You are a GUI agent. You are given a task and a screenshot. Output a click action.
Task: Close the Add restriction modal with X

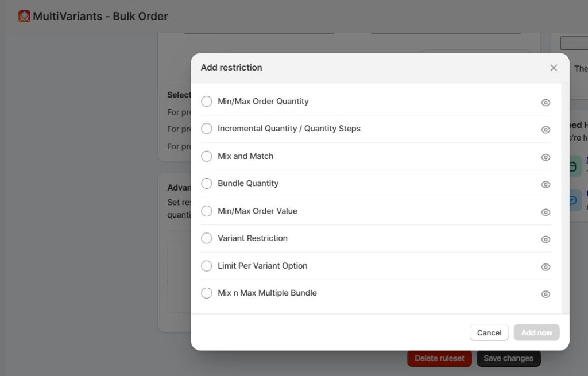(x=554, y=68)
